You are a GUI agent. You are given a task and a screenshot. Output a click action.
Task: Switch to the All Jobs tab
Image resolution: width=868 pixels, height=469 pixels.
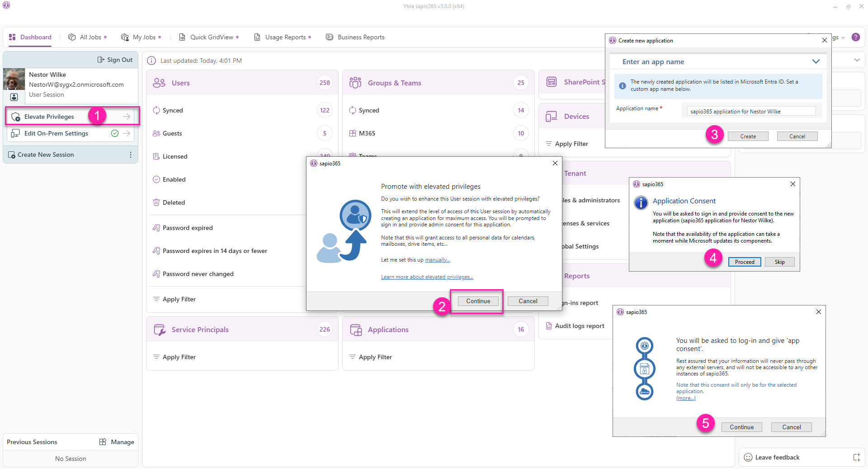tap(87, 37)
